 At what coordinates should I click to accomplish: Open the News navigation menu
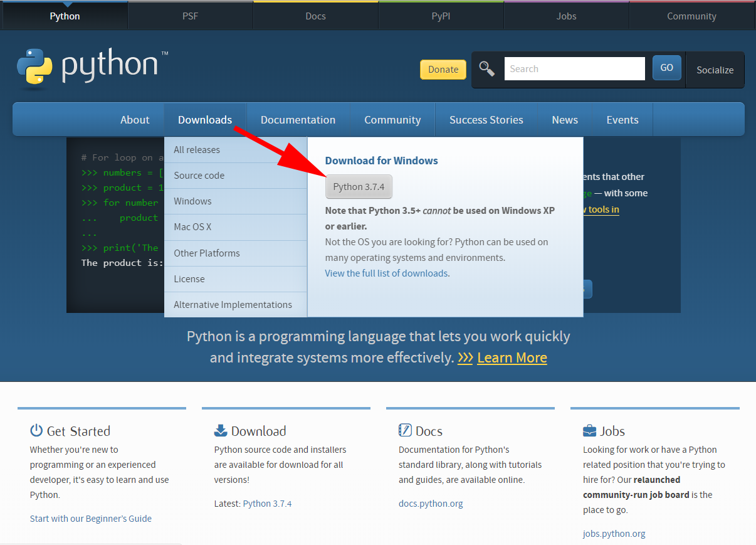(x=565, y=120)
